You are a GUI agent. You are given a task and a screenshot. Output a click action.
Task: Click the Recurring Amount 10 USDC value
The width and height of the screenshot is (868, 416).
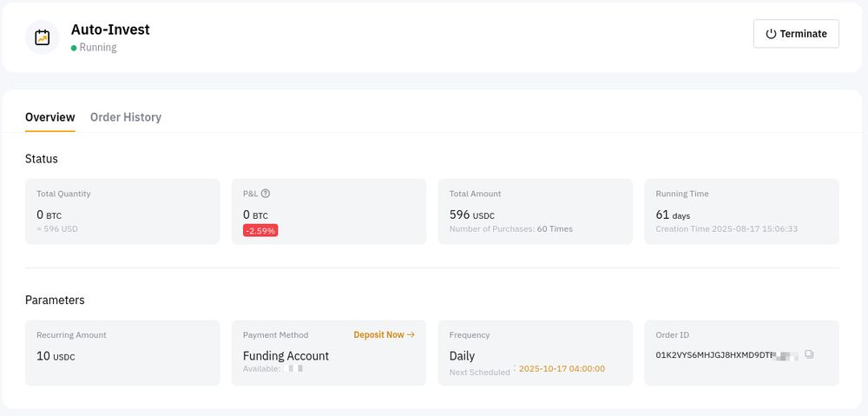[x=56, y=356]
